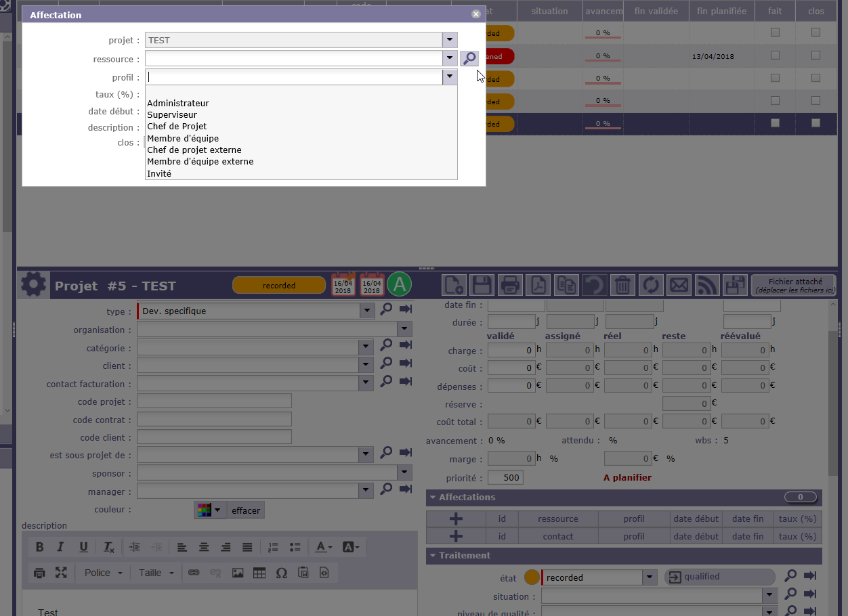Screen dimensions: 848x616
Task: Expand the Police font dropdown
Action: click(104, 573)
